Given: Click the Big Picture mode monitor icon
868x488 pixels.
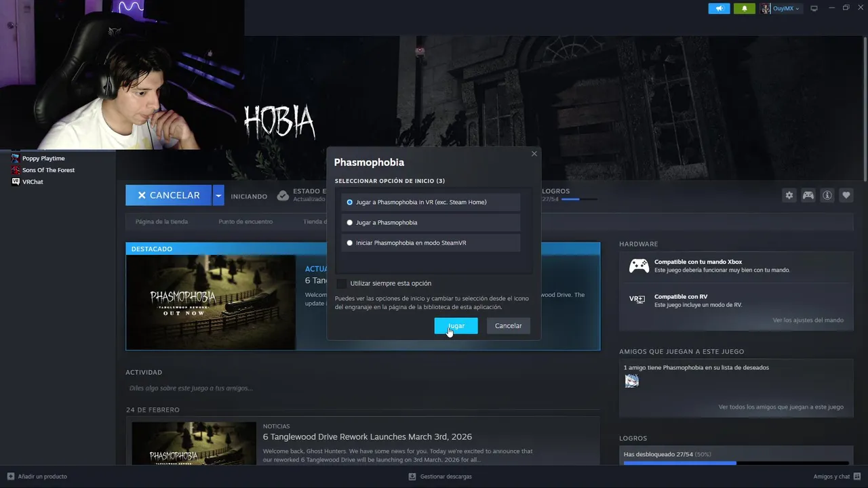Looking at the screenshot, I should point(814,8).
